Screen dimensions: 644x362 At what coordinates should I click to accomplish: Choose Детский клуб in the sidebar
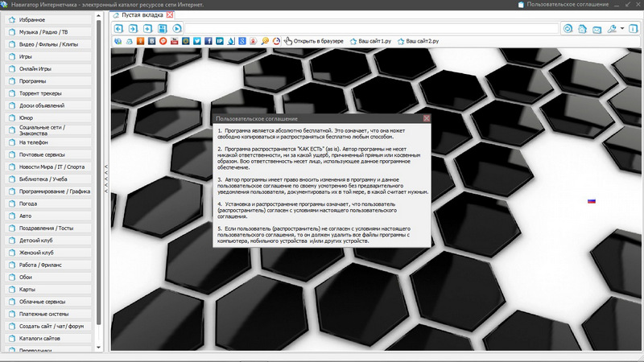(48, 241)
